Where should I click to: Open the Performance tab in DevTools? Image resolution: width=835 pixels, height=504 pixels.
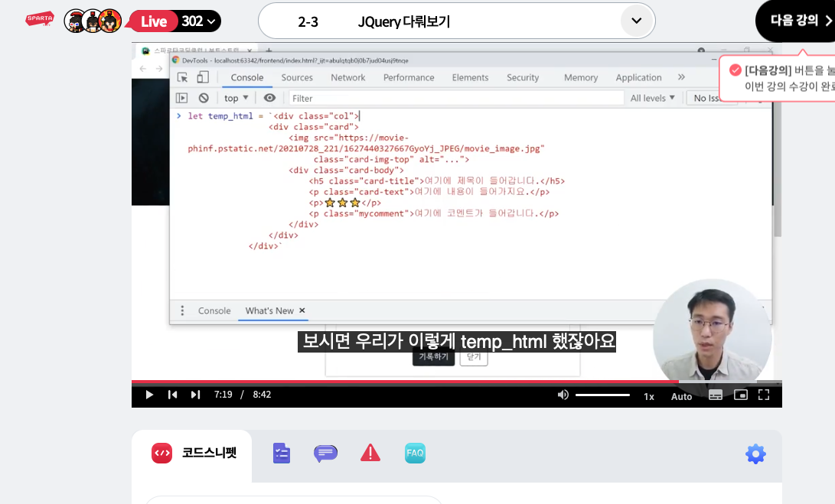(409, 77)
